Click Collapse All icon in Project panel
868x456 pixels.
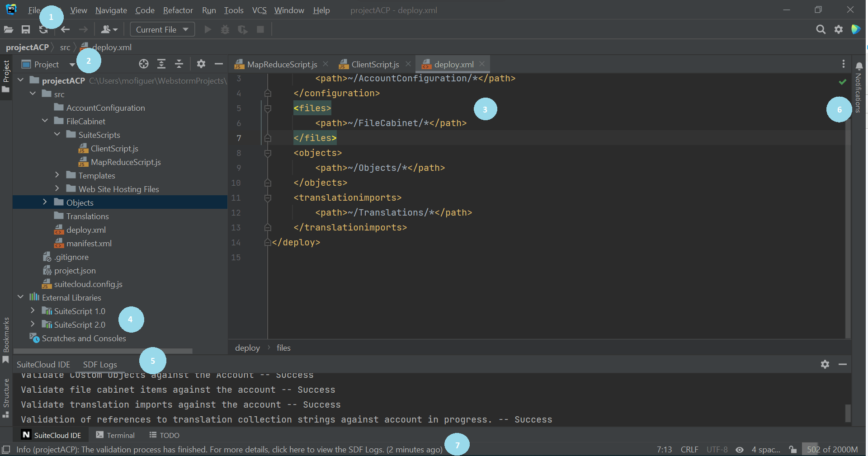pyautogui.click(x=179, y=64)
